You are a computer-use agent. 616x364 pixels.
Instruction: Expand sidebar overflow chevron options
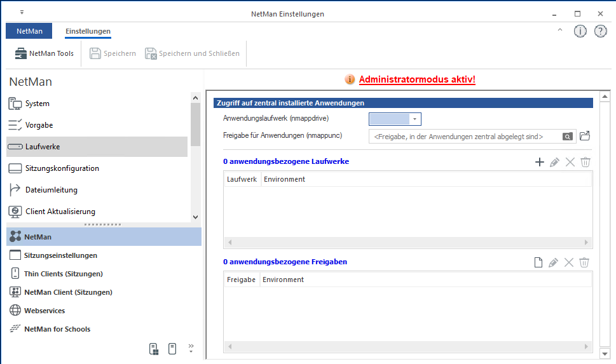point(191,348)
